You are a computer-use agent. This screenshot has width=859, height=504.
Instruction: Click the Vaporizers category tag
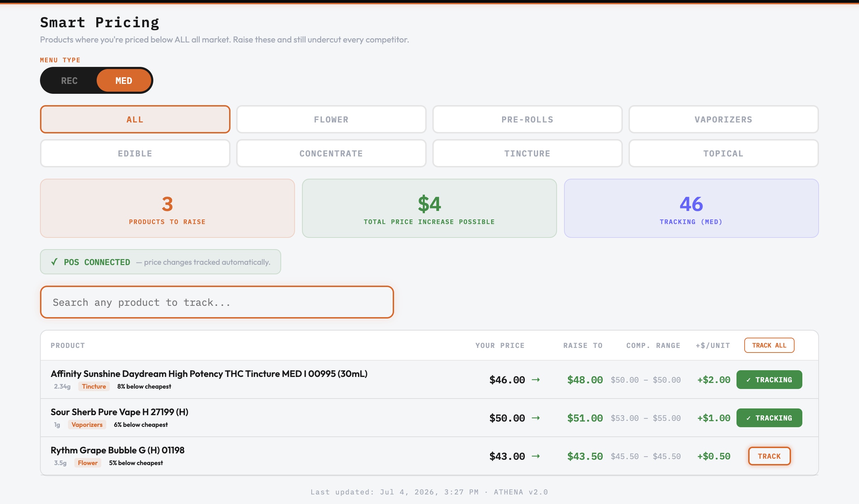click(x=87, y=425)
